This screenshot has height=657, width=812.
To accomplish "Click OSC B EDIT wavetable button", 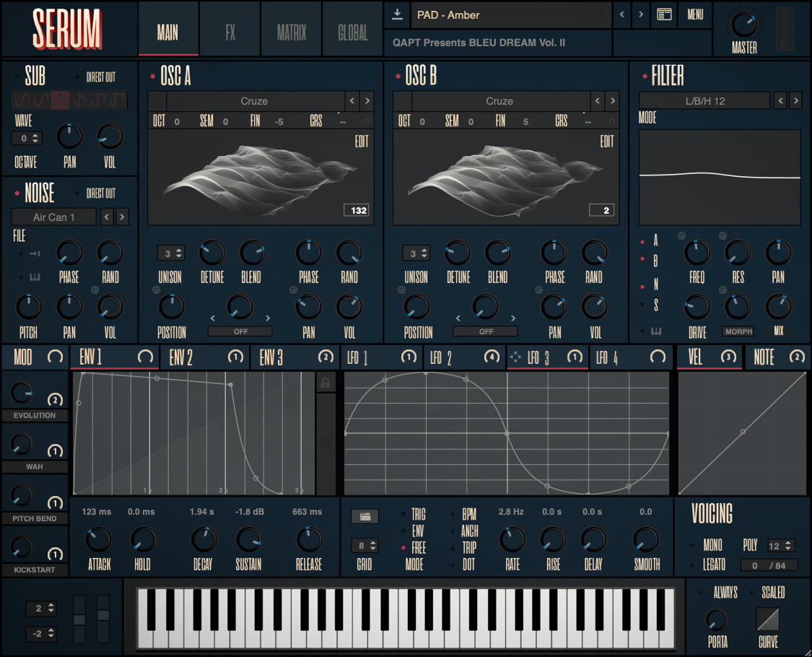I will 606,142.
